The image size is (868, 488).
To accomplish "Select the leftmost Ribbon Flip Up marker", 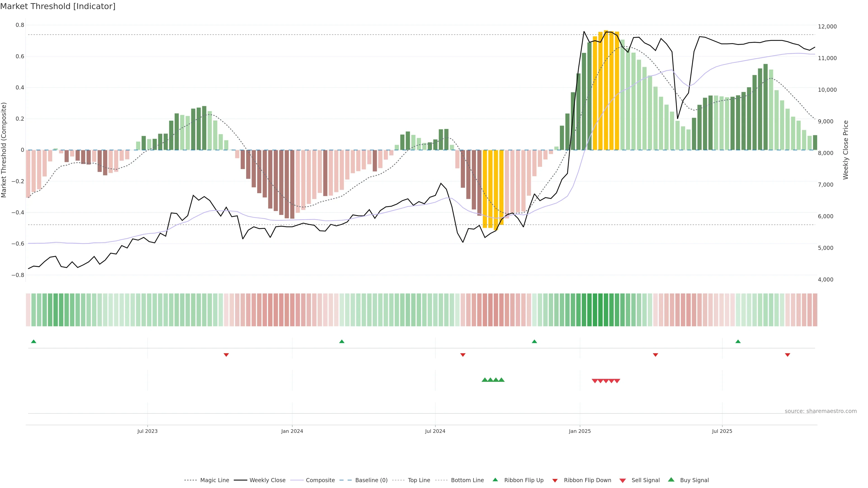I will [x=33, y=342].
